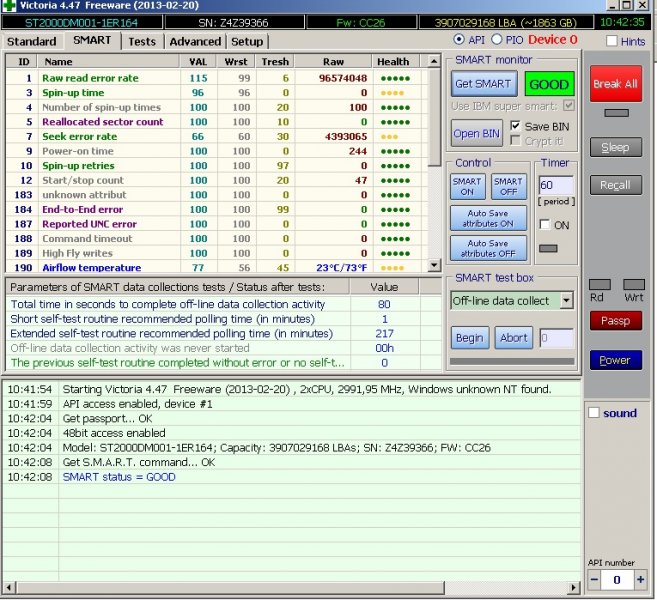Click the input field beside Abort

click(556, 338)
